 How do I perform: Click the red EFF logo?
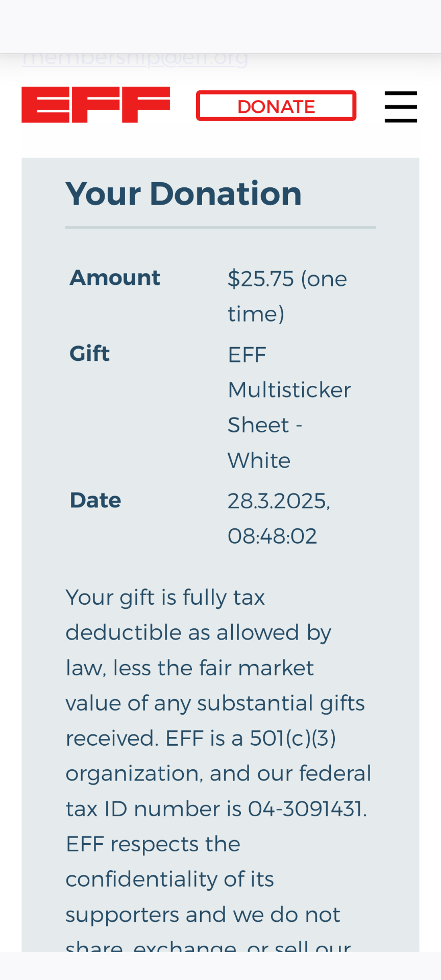(x=95, y=105)
